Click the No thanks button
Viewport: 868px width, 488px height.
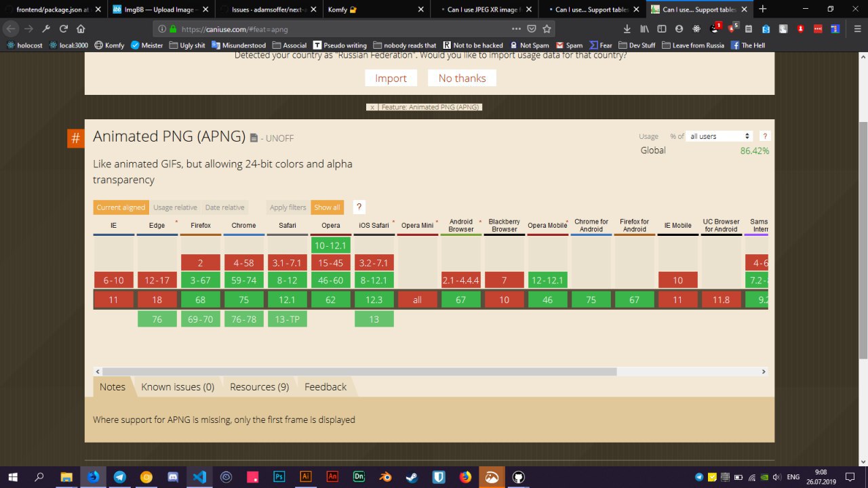(462, 78)
